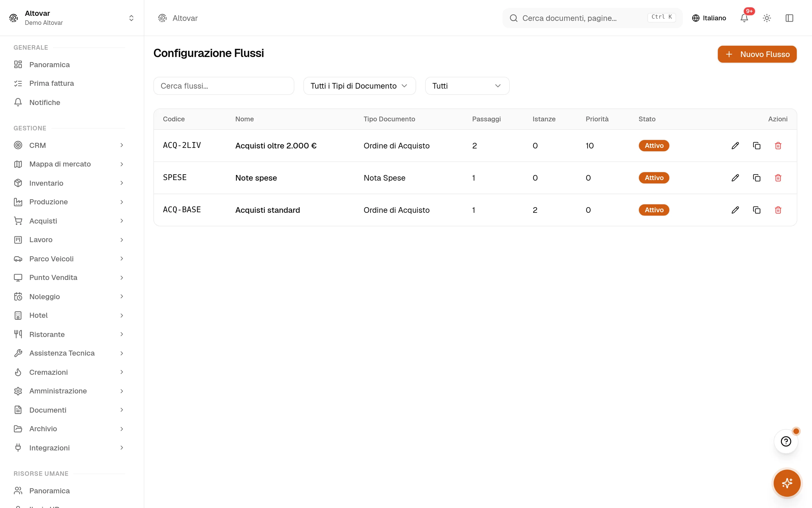Open the Tutti status filter dropdown
The width and height of the screenshot is (812, 508).
pyautogui.click(x=467, y=86)
